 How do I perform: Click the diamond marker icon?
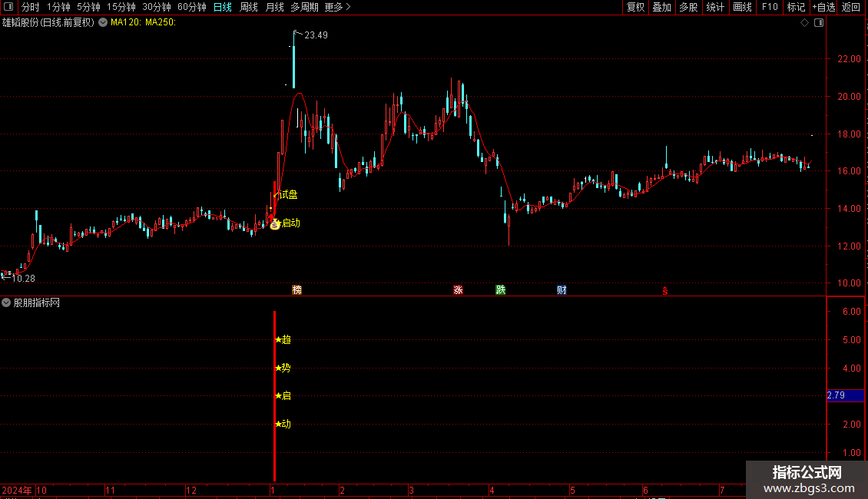[805, 23]
